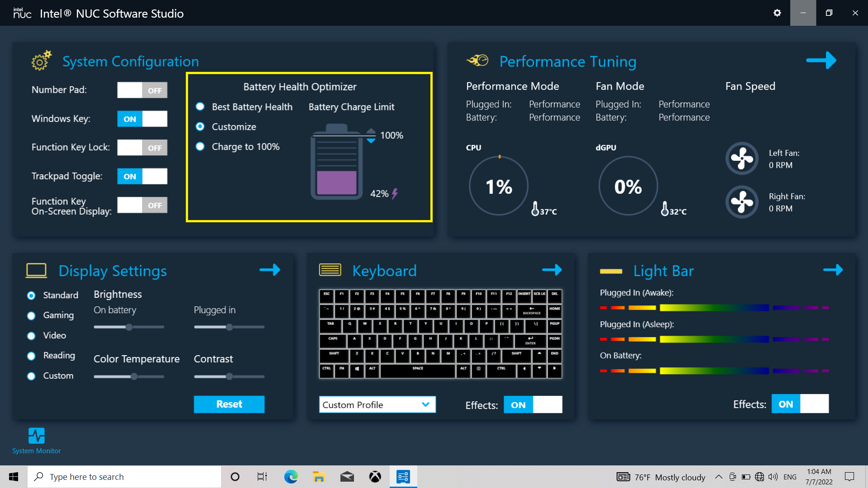Select Video display mode
868x488 pixels.
(x=31, y=336)
